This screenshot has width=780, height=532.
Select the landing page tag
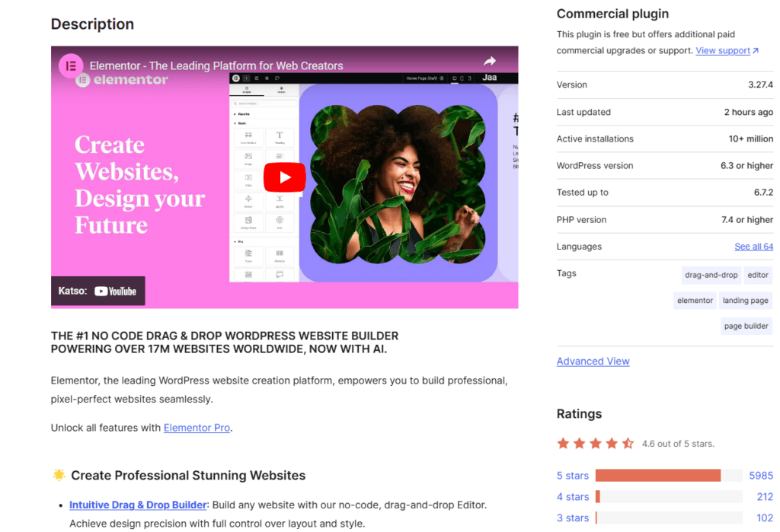745,301
